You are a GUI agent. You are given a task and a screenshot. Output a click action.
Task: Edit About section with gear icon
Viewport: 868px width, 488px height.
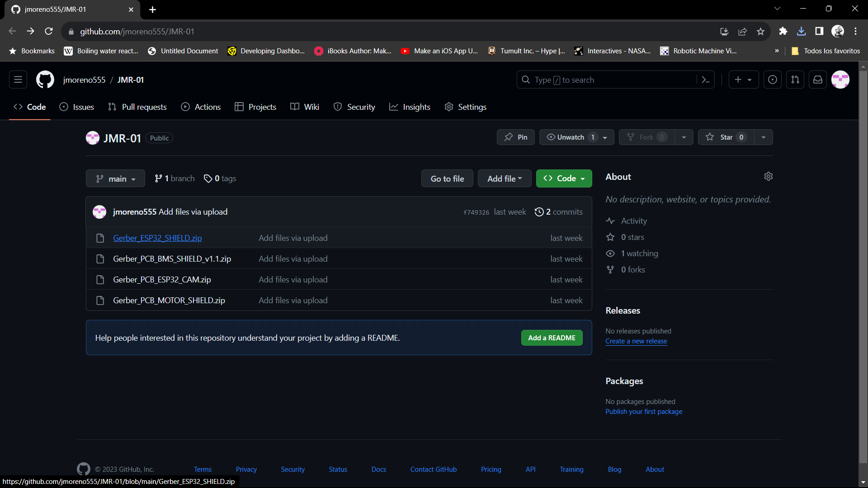point(769,176)
